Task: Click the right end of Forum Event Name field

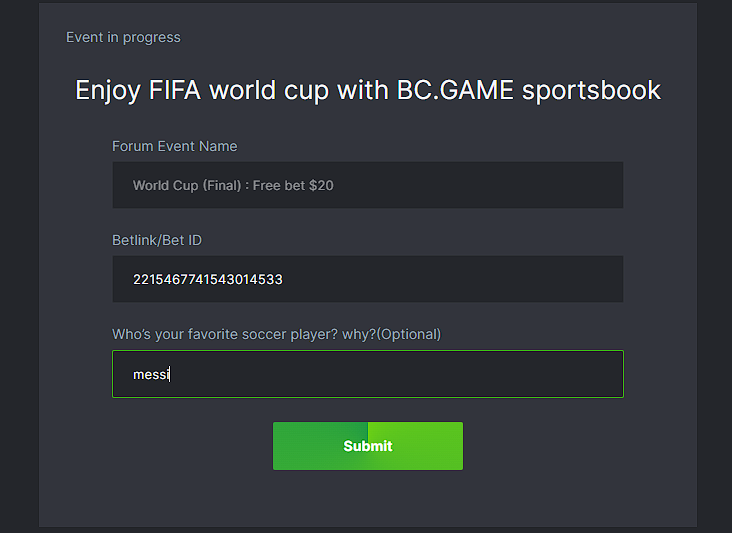Action: pos(600,185)
